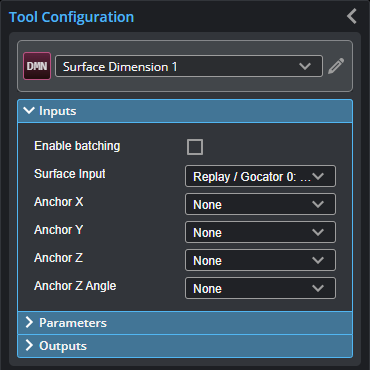Click the Anchor Z label text

click(58, 258)
